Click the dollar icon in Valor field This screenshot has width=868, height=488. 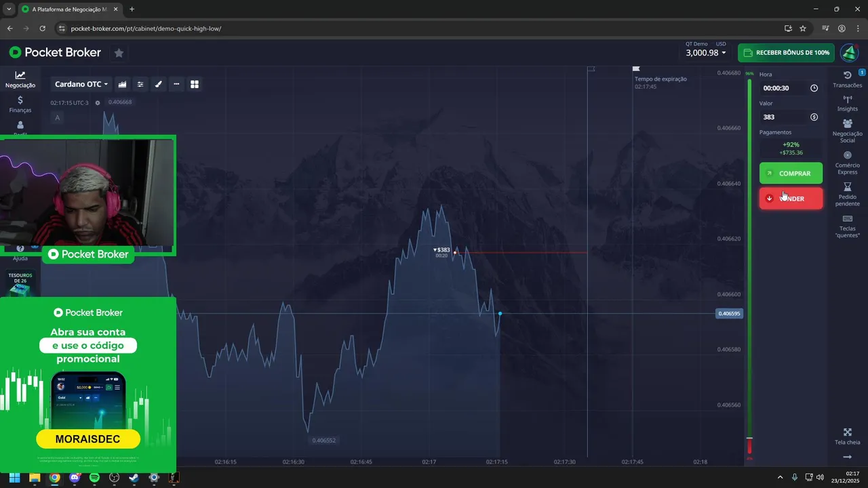(814, 117)
